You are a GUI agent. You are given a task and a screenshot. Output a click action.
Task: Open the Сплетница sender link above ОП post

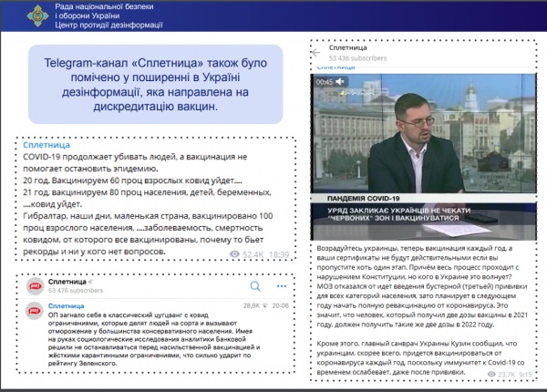[x=66, y=306]
